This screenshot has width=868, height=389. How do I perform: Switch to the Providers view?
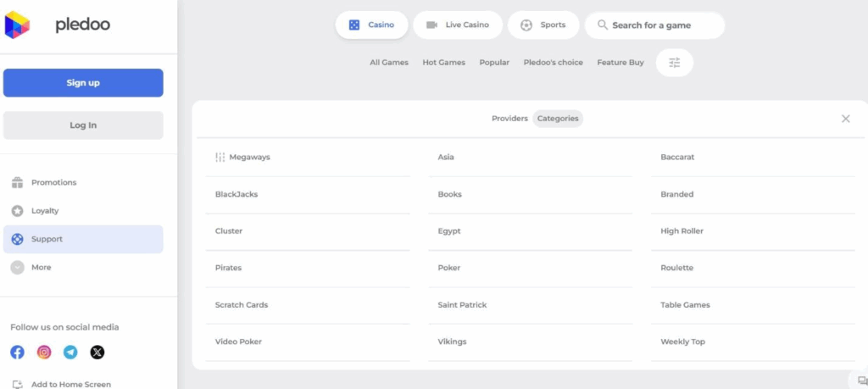point(509,119)
